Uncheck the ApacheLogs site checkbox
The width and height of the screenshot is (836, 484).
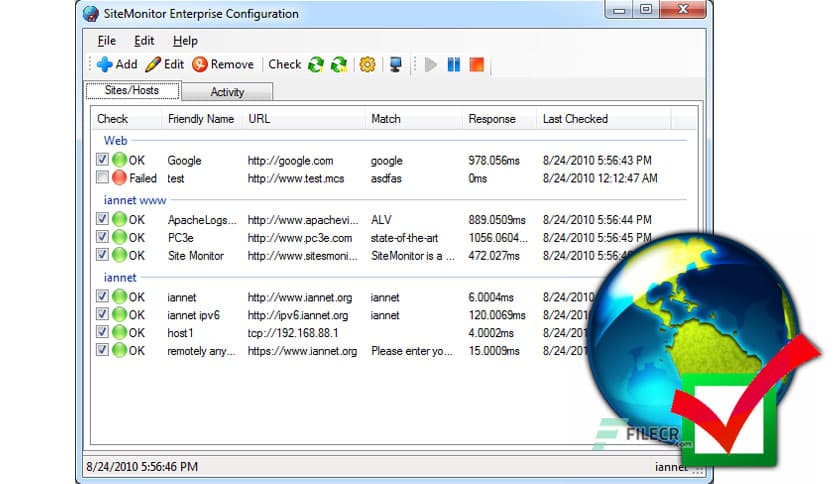102,219
